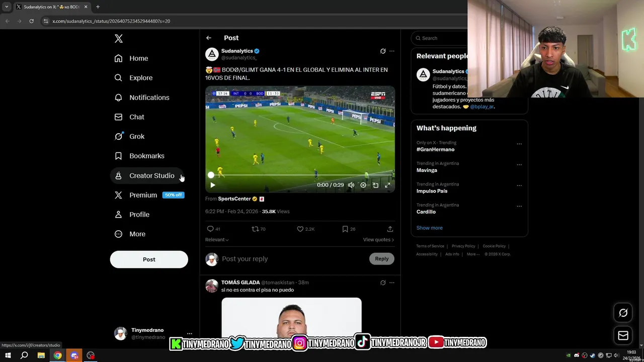The height and width of the screenshot is (362, 644).
Task: Click the back arrow next to the Post heading
Action: coord(209,38)
